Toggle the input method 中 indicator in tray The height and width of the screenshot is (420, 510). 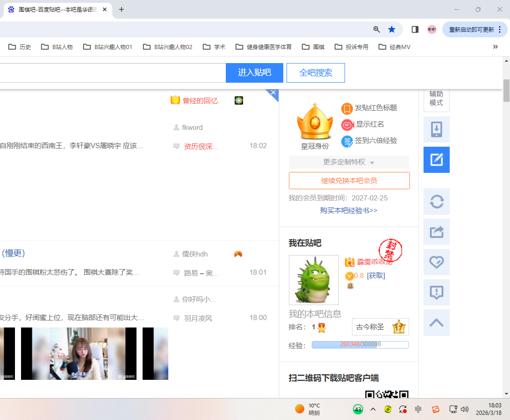click(418, 409)
